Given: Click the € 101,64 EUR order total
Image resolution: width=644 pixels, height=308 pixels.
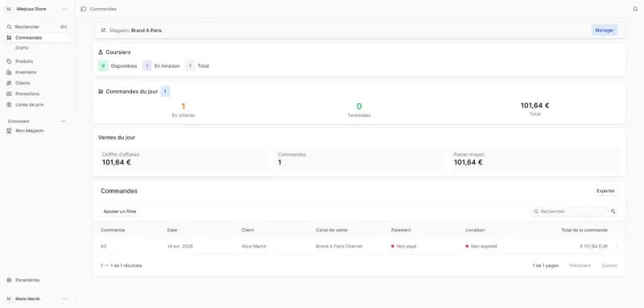Looking at the screenshot, I should (x=593, y=246).
